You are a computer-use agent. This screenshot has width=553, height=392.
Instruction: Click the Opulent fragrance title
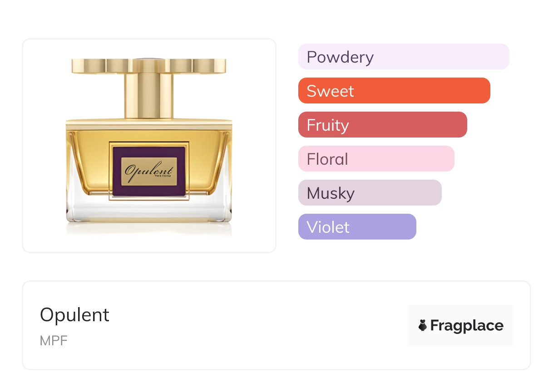(74, 314)
